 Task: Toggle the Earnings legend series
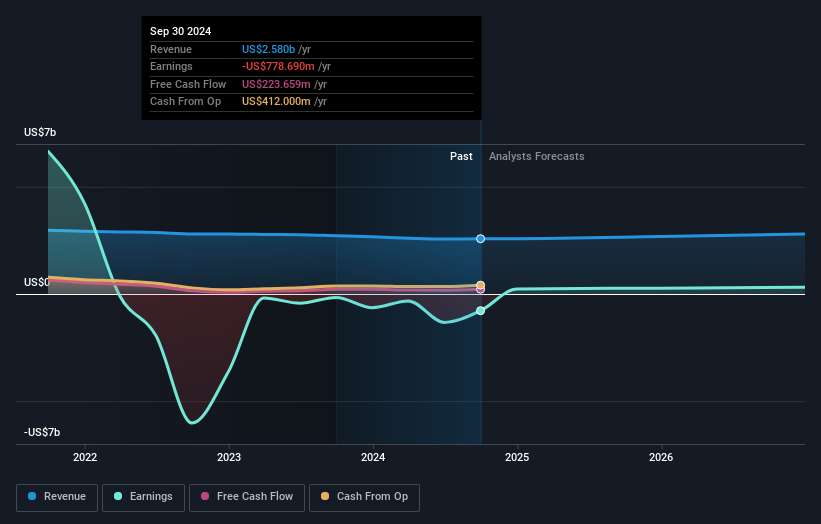tap(143, 497)
